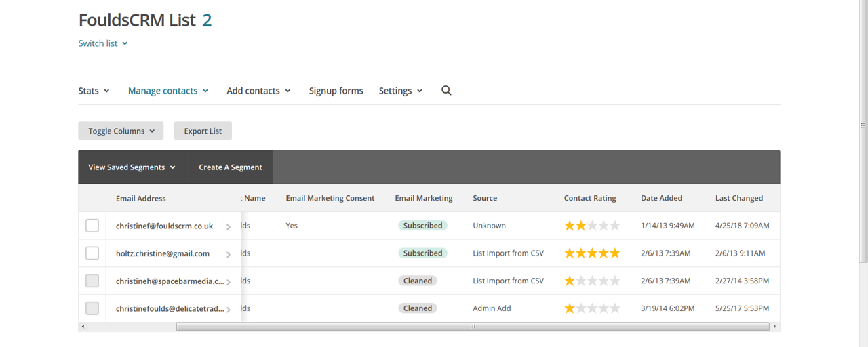Image resolution: width=868 pixels, height=347 pixels.
Task: Open contact holtz.christine@gmail.com
Action: [163, 253]
